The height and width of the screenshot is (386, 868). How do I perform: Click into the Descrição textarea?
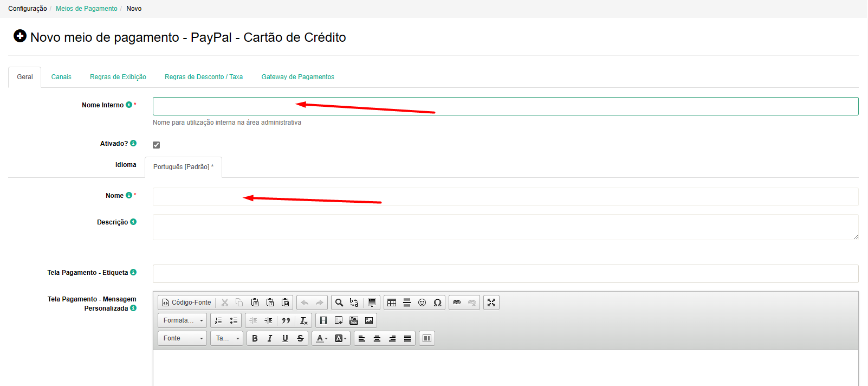click(x=506, y=227)
